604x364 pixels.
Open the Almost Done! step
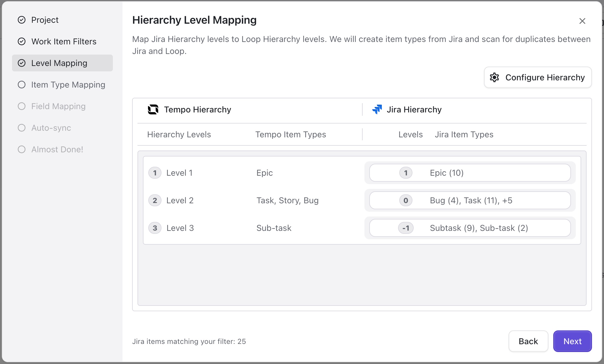(x=62, y=149)
